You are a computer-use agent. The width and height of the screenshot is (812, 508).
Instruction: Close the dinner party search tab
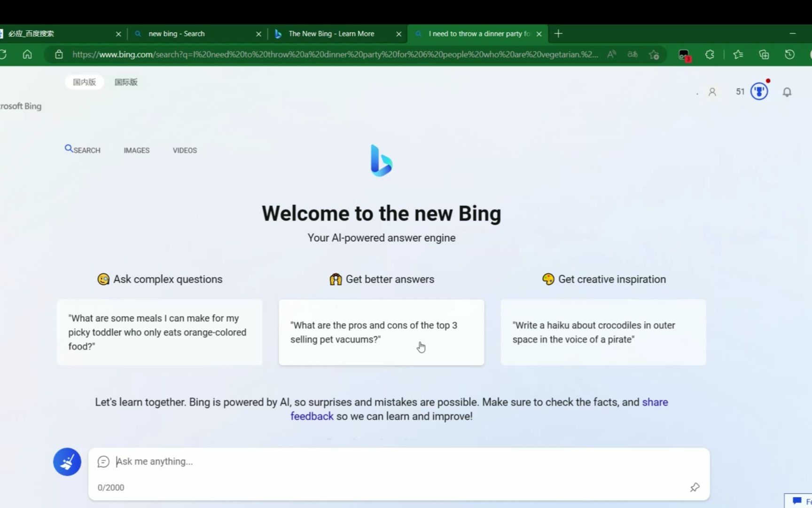click(x=539, y=34)
